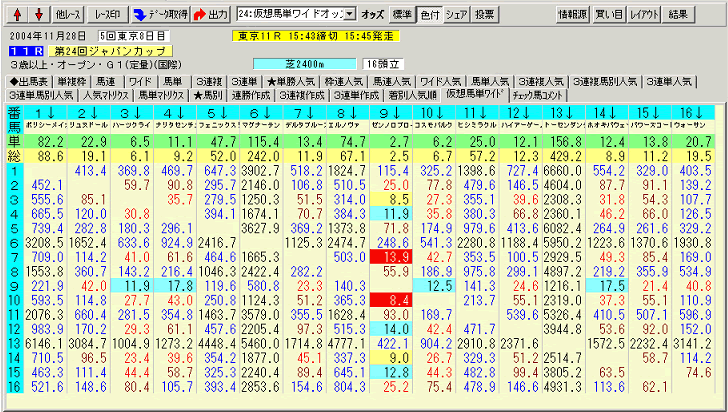Sort by column 8 arrow header

click(x=348, y=112)
